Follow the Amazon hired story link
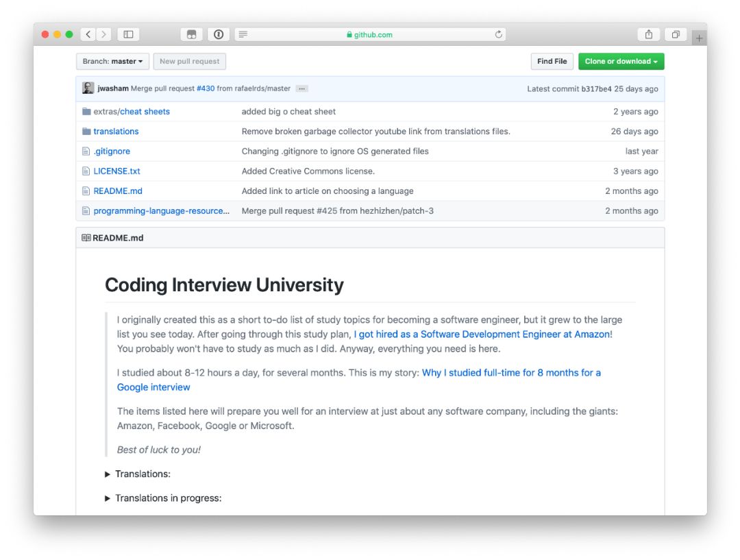 tap(482, 334)
